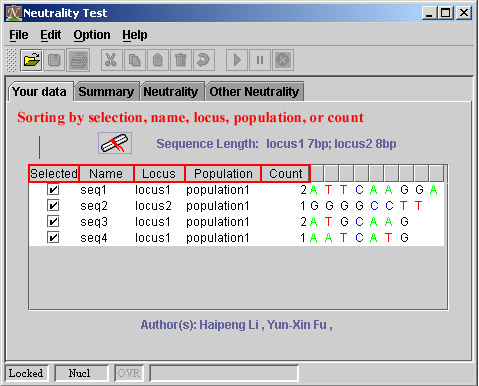Switch to the Neutrality tab
479x386 pixels.
(x=171, y=92)
